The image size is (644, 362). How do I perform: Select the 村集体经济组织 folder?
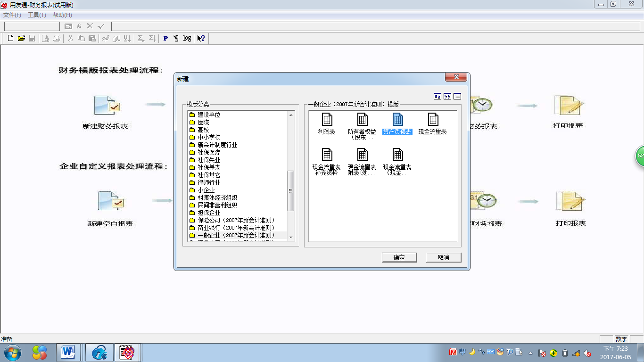tap(214, 197)
